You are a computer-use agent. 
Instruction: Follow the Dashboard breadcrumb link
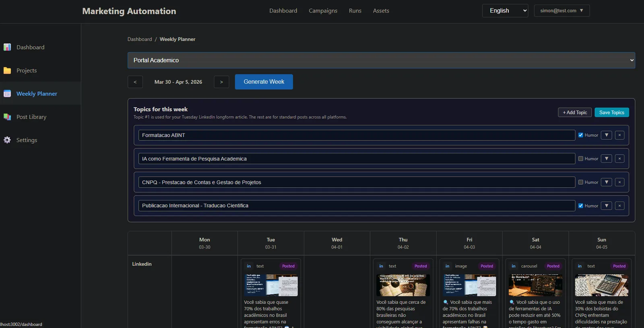click(x=140, y=39)
